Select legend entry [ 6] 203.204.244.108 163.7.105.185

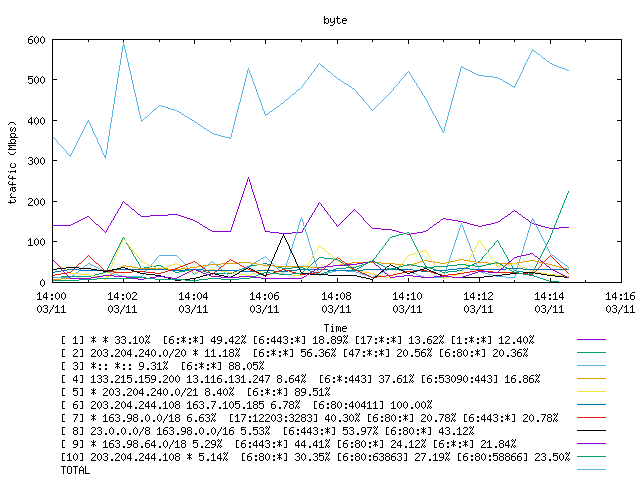pyautogui.click(x=247, y=405)
